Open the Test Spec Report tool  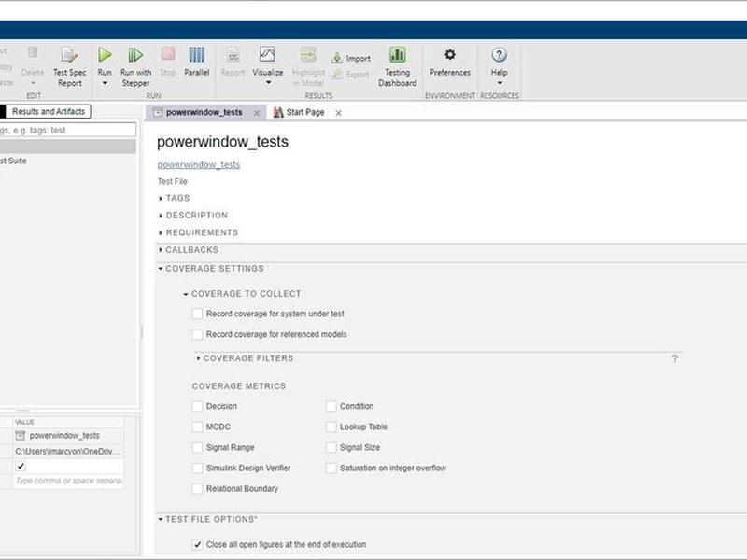pyautogui.click(x=69, y=66)
